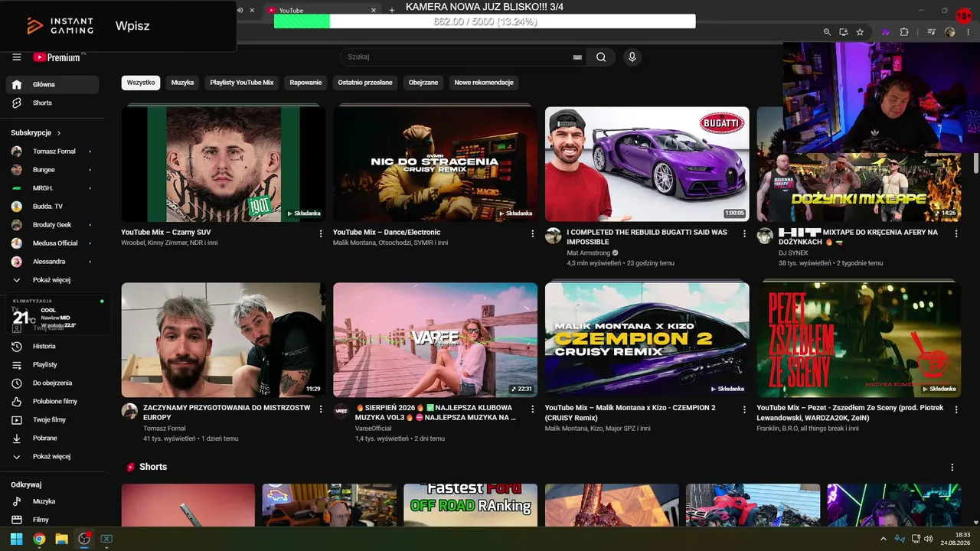This screenshot has width=980, height=551.
Task: Click the install app icon in address bar
Action: click(x=844, y=32)
